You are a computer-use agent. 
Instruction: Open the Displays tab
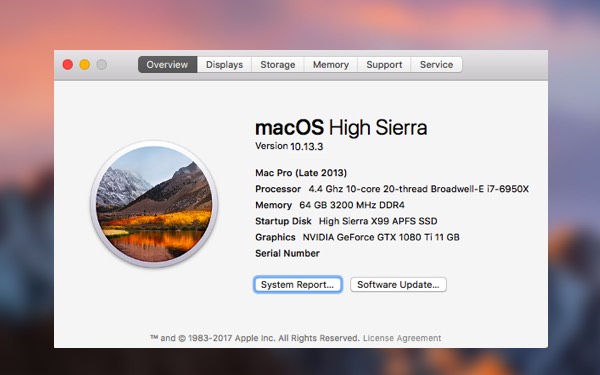[x=224, y=65]
